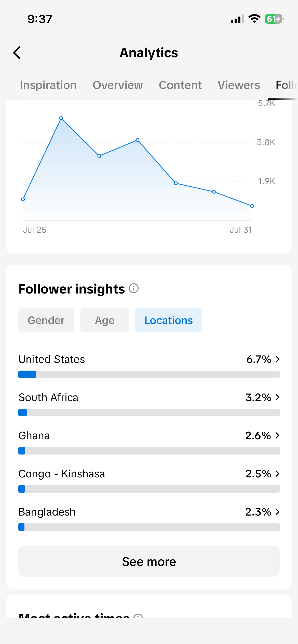
Task: Select the Locations filter chip
Action: tap(169, 320)
